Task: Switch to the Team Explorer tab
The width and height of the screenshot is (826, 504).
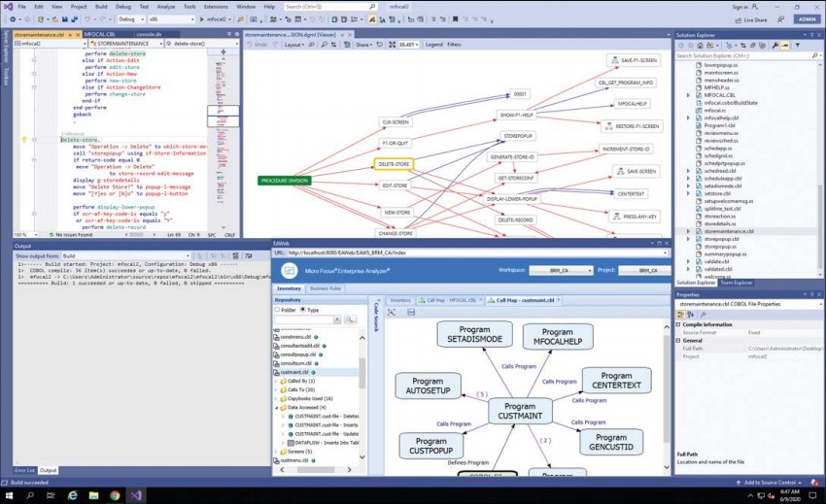Action: tap(737, 283)
